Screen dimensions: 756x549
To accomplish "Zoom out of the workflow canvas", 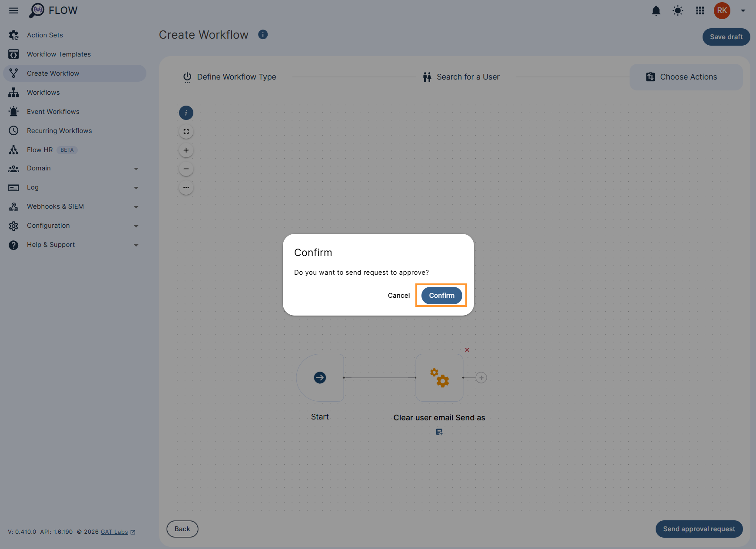I will pos(186,169).
